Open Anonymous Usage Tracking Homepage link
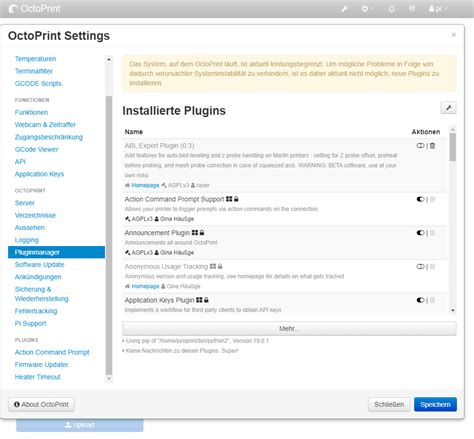 pyautogui.click(x=145, y=286)
